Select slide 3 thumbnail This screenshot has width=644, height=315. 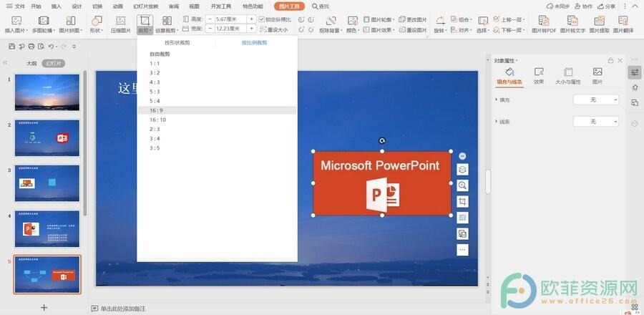click(x=47, y=183)
